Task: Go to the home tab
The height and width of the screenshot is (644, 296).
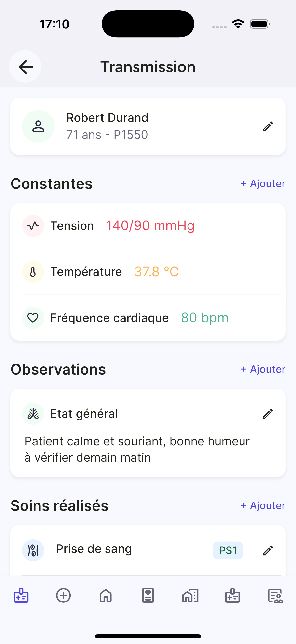Action: [106, 596]
